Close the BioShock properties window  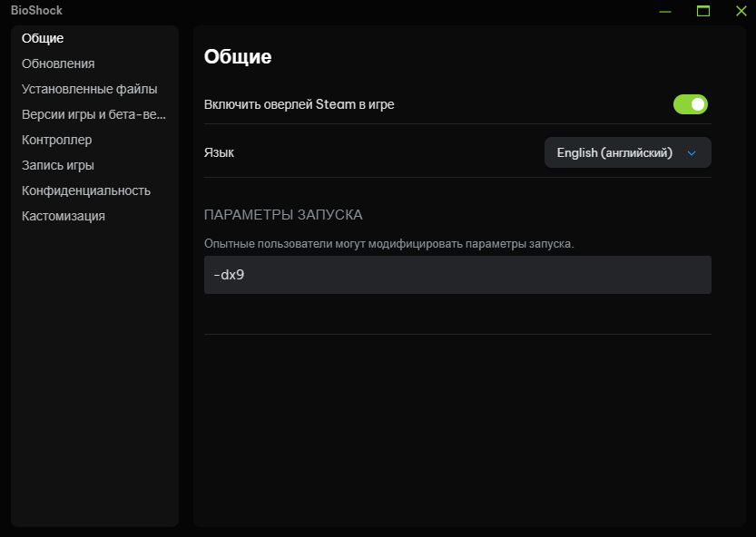click(x=741, y=11)
